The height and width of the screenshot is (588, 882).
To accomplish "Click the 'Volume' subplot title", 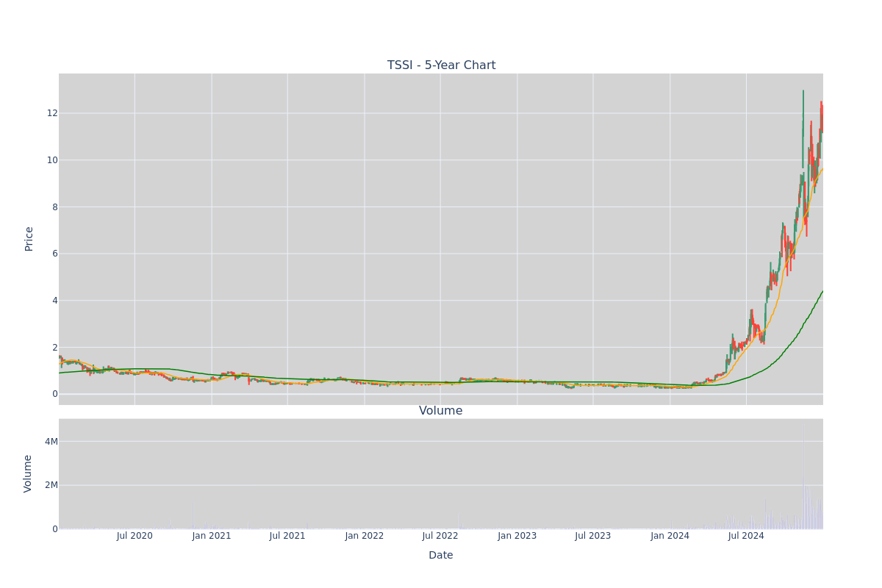I will coord(441,411).
